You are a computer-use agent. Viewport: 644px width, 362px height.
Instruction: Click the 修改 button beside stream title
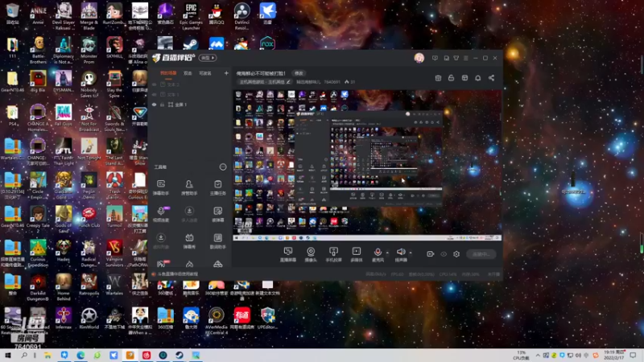pyautogui.click(x=299, y=73)
